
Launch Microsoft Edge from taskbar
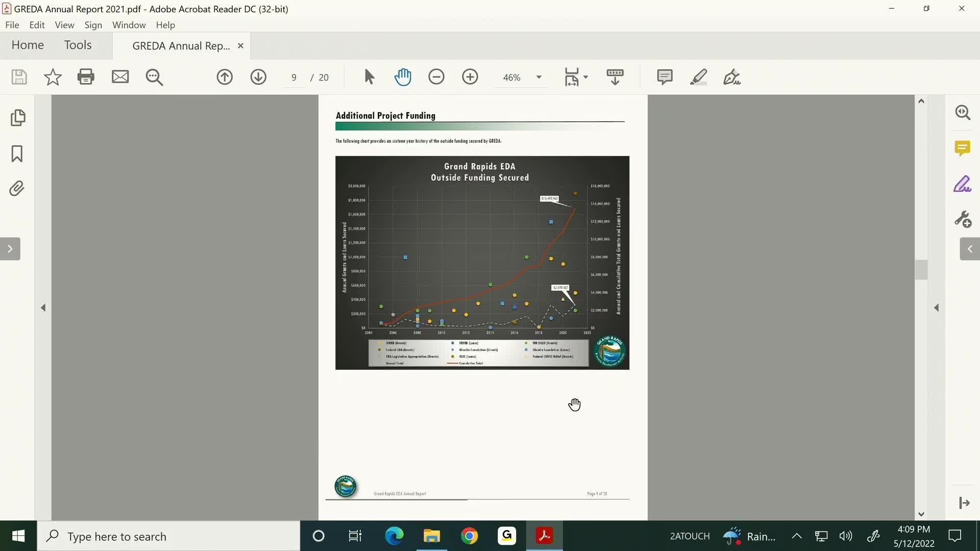394,536
